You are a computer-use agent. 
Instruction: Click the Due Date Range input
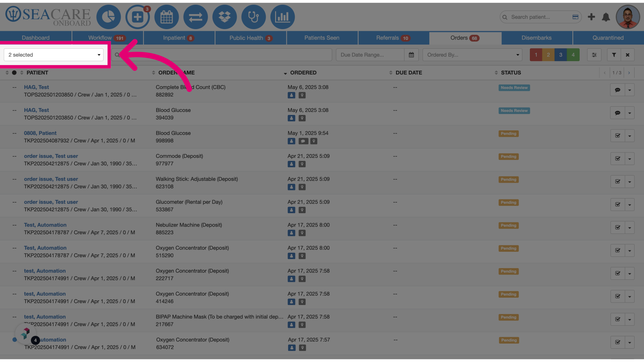[370, 55]
